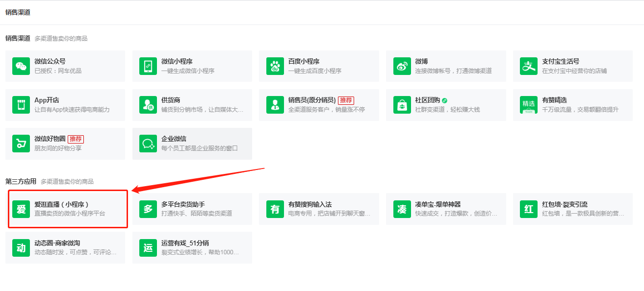Click the 微博 Weibo icon

click(x=402, y=66)
